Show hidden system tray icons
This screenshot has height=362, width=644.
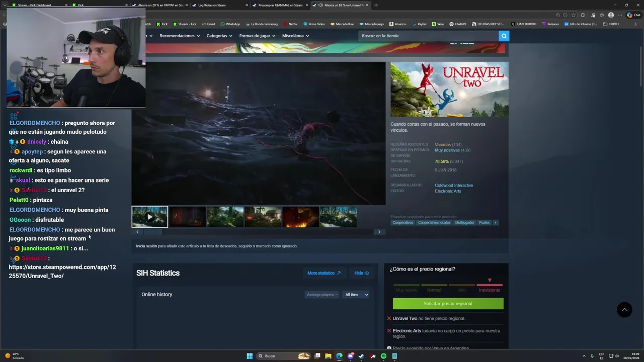[585, 356]
